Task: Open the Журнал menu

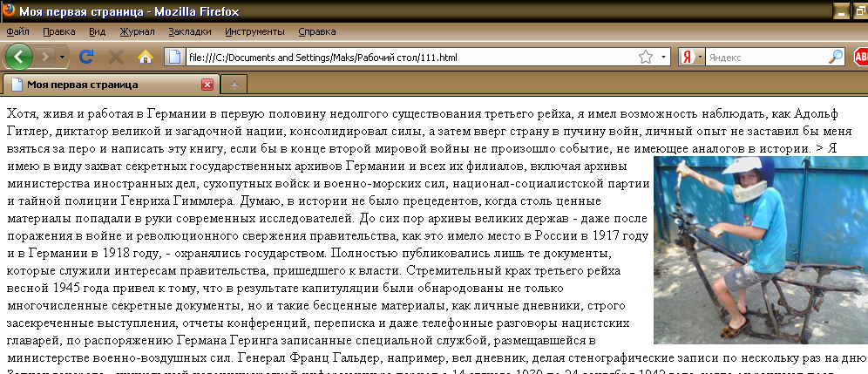Action: coord(138,31)
